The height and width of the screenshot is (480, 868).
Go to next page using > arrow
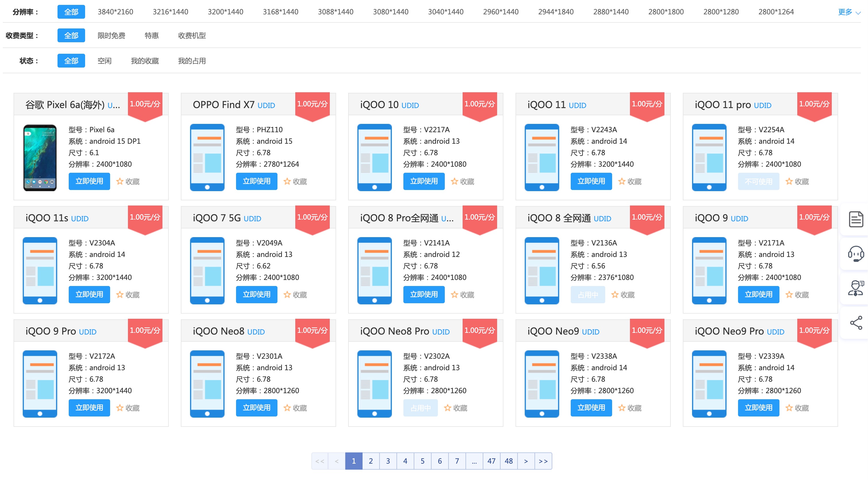(x=526, y=461)
